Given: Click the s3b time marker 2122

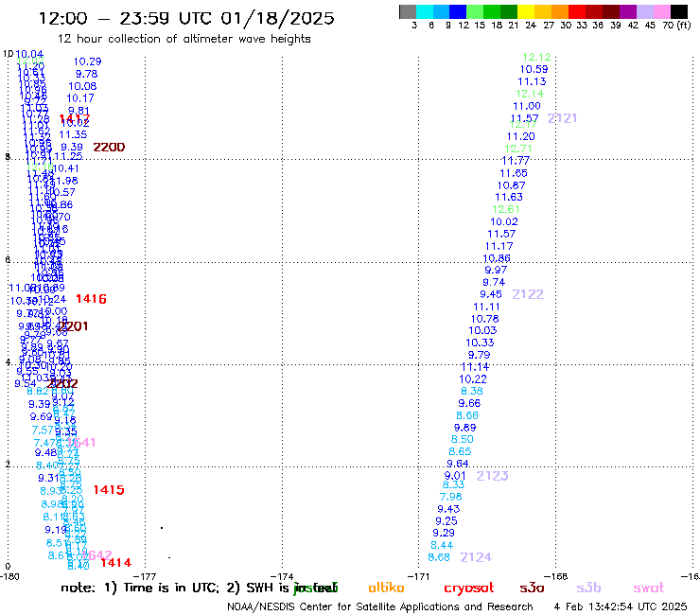Looking at the screenshot, I should pyautogui.click(x=528, y=294).
